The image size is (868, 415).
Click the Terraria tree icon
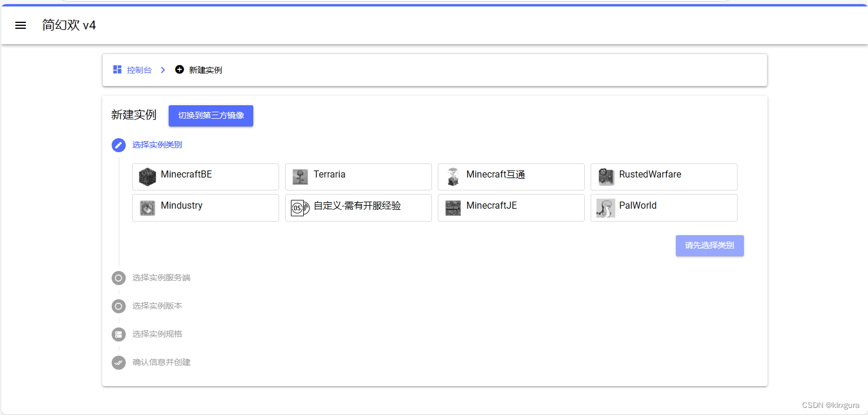coord(300,176)
